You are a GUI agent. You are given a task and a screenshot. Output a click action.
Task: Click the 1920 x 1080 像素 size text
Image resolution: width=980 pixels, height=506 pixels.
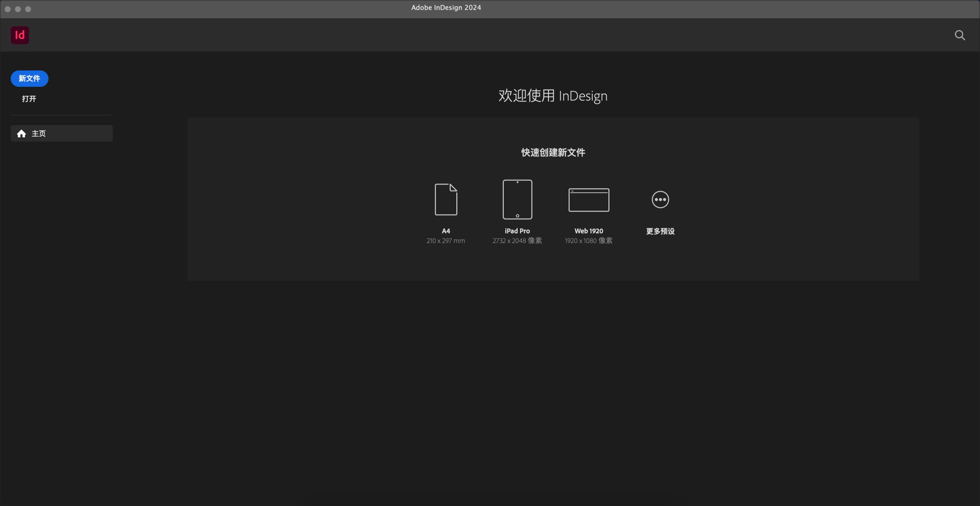pos(589,241)
